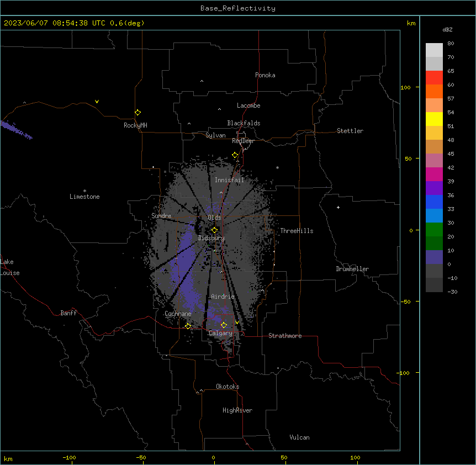
Task: Click the Strathmore label
Action: [285, 336]
